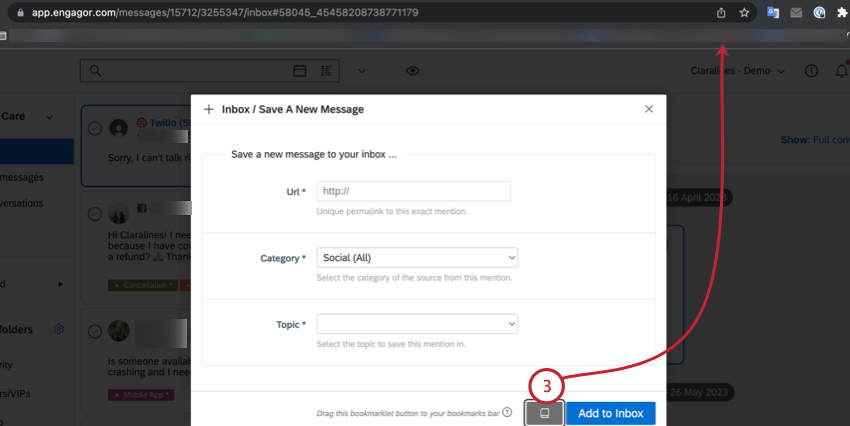
Task: Open the Category dropdown Social (All)
Action: click(x=417, y=258)
